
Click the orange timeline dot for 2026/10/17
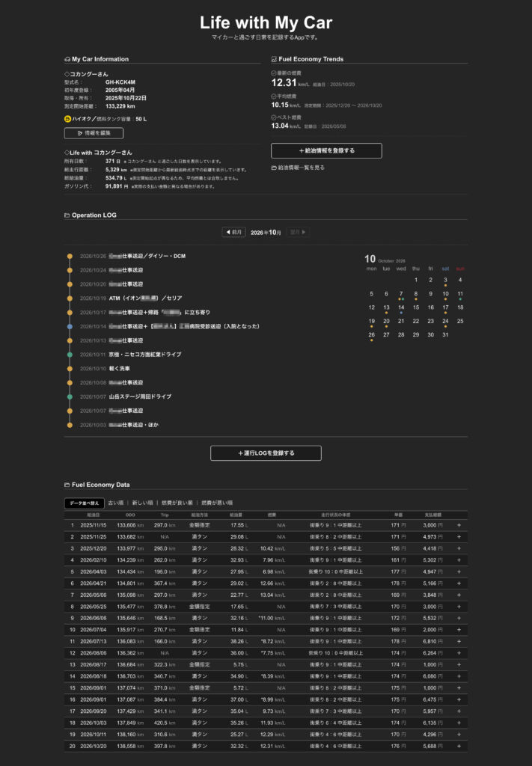tap(70, 312)
